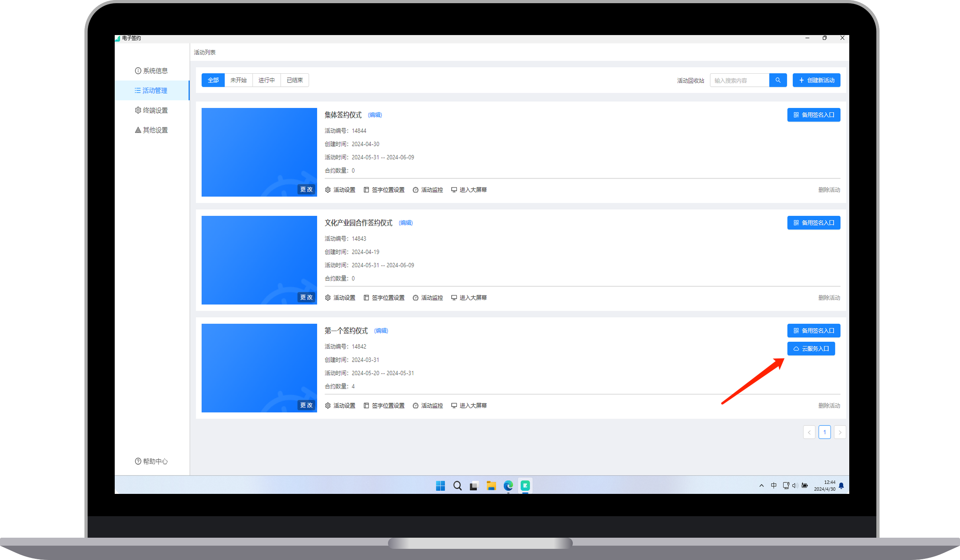Click the 集体签约仪式 cover thumbnail
This screenshot has height=560, width=960.
(259, 152)
